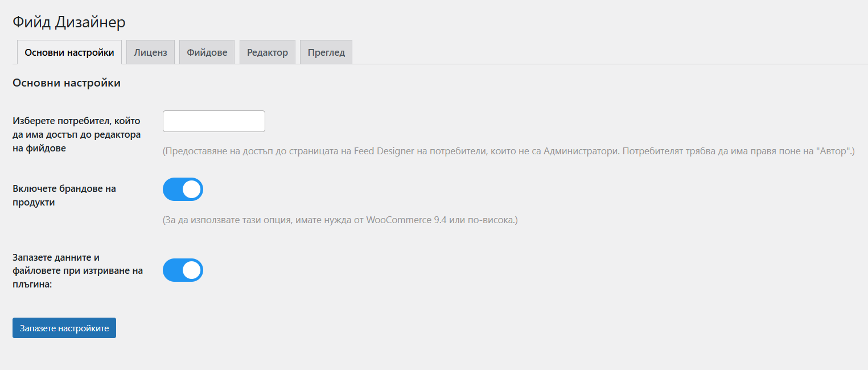Viewport: 868px width, 370px height.
Task: Click the Запазете данните и файловете label
Action: click(77, 270)
